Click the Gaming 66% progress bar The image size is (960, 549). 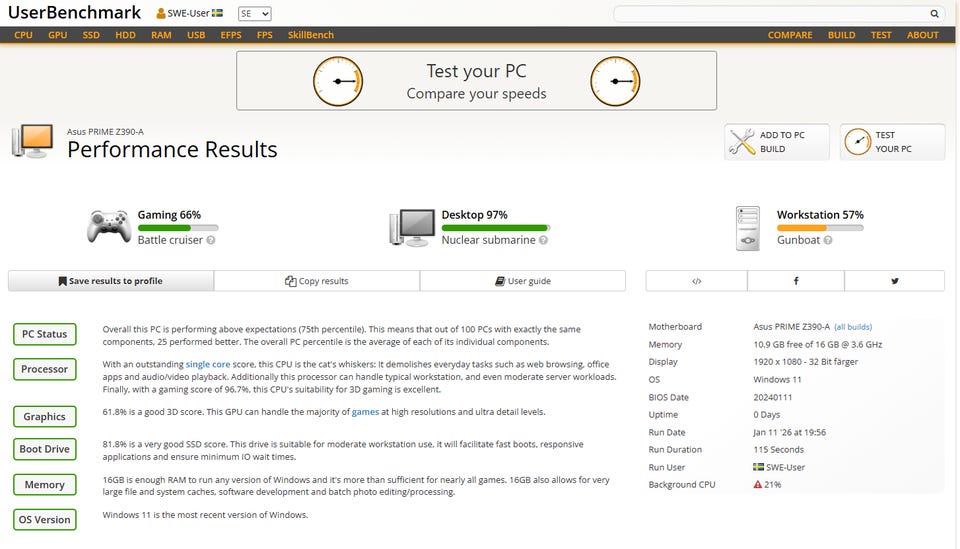coord(178,228)
